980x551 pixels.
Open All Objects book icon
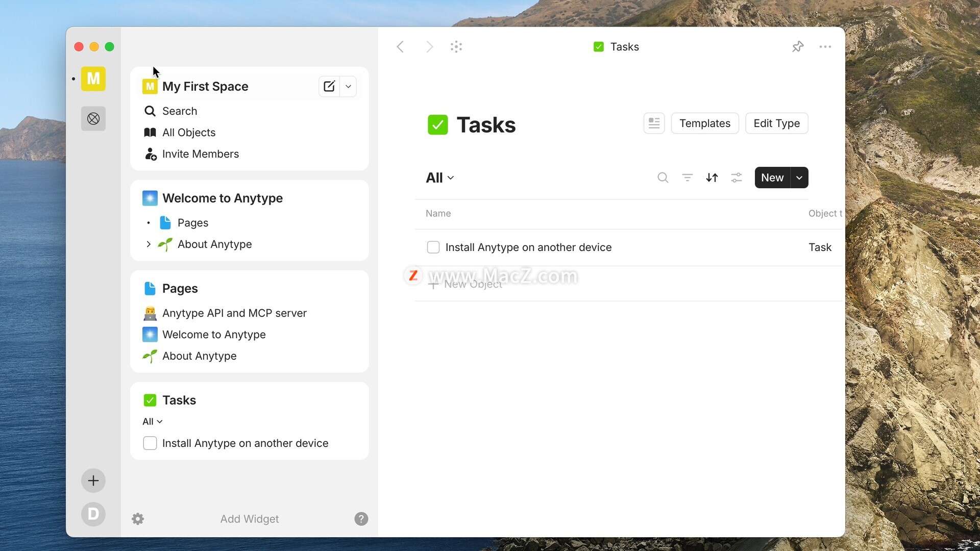[x=150, y=133]
